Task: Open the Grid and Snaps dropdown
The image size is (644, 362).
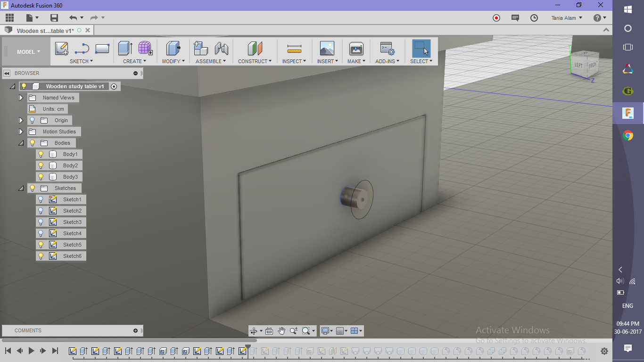Action: [341, 331]
